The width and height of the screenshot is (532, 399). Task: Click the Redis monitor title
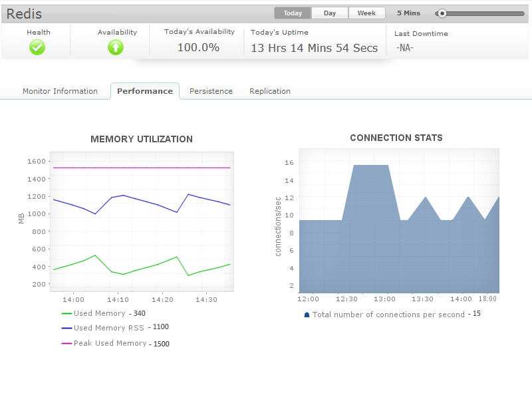tap(24, 14)
